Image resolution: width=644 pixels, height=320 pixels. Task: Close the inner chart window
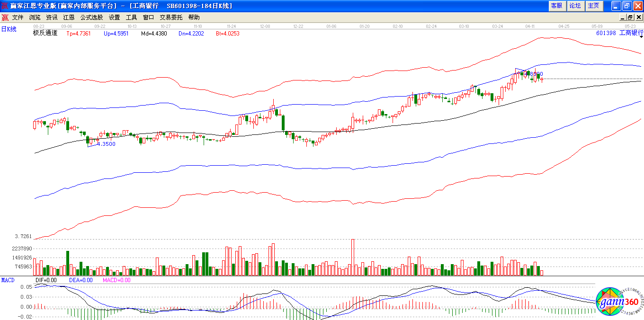638,18
